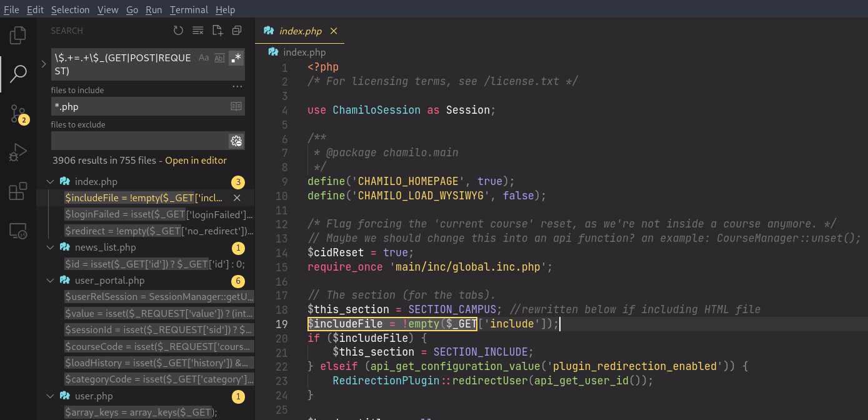Viewport: 868px width, 420px height.
Task: Expand the replace field toggle arrow
Action: coord(44,64)
